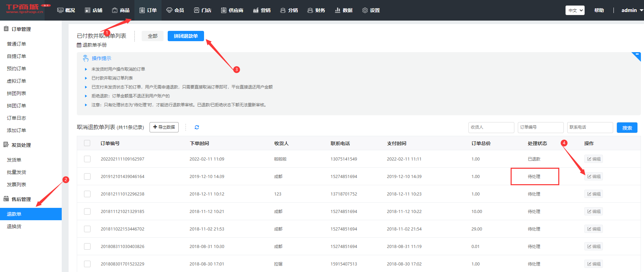The image size is (644, 272).
Task: Collapse the 订单管理 sidebar section
Action: (x=21, y=29)
